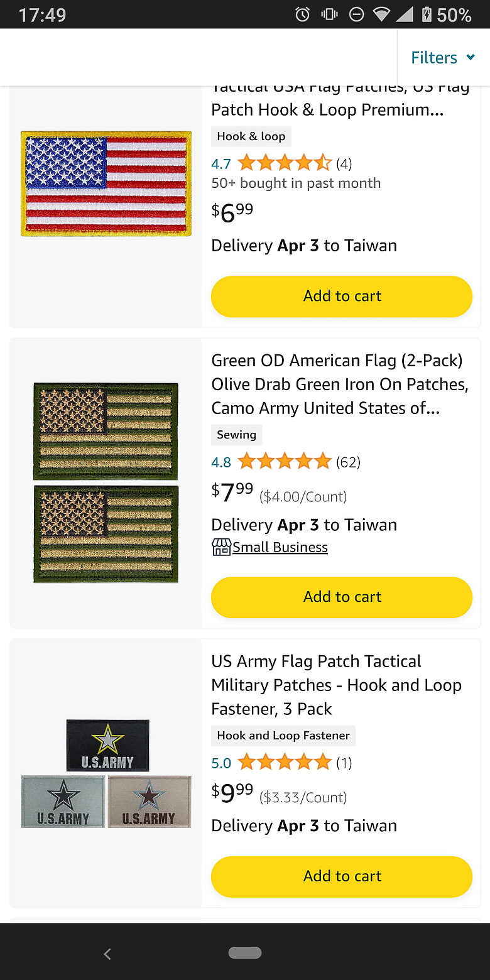Open the 4.7 star rating with 4 reviews
Viewport: 490px width, 980px height.
tap(285, 164)
